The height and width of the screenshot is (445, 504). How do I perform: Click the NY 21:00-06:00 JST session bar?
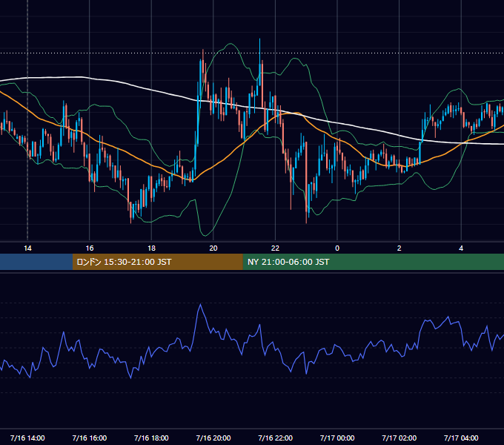(x=373, y=262)
